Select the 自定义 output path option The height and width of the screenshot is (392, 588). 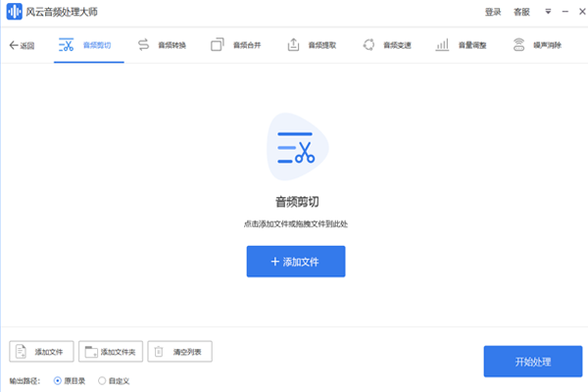103,380
